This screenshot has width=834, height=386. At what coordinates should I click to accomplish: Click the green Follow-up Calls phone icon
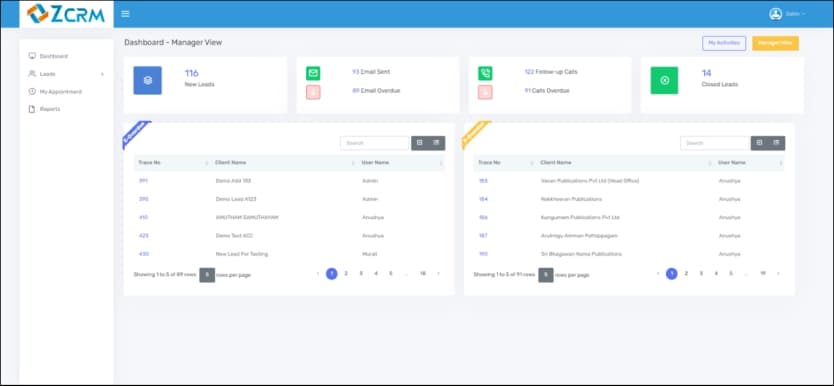(x=485, y=73)
